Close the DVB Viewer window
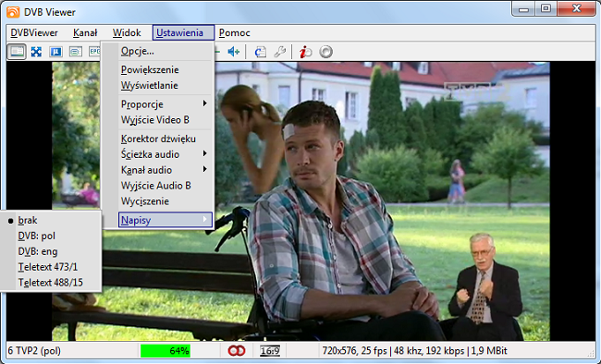The width and height of the screenshot is (601, 364). (576, 8)
